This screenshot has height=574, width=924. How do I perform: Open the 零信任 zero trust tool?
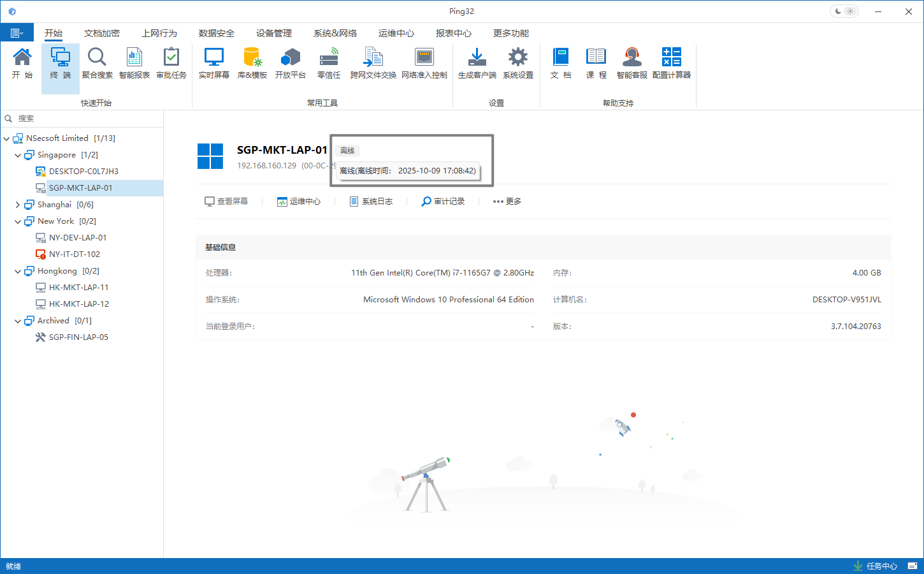click(329, 63)
